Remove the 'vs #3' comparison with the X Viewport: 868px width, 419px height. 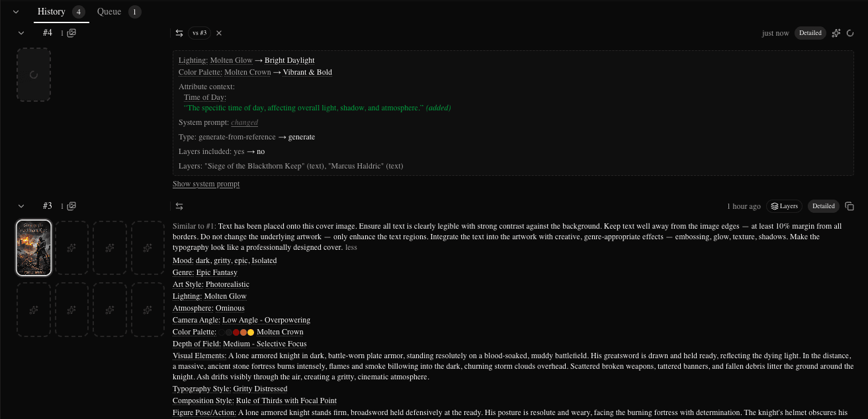pos(219,33)
